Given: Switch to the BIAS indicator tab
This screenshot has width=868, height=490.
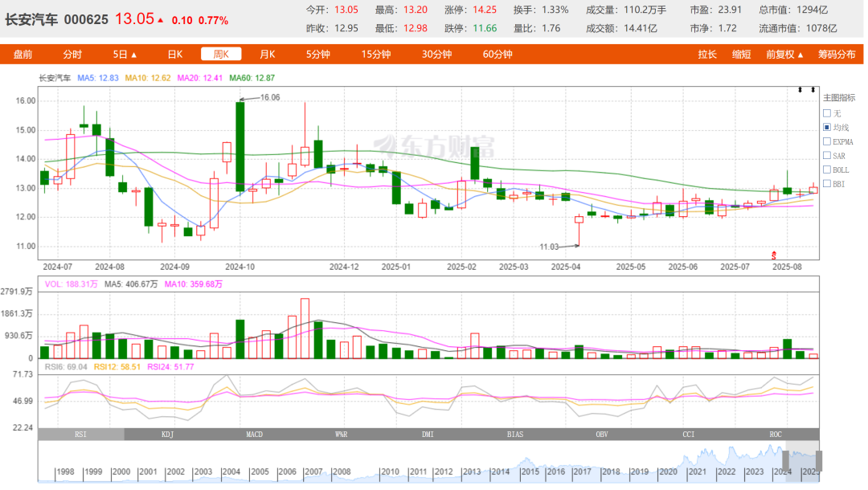Looking at the screenshot, I should coord(515,434).
